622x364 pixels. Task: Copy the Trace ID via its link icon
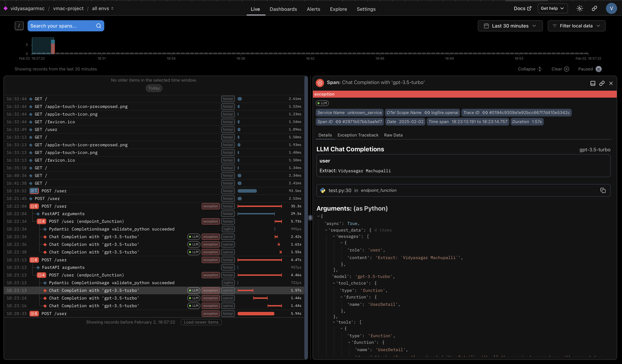[x=485, y=113]
